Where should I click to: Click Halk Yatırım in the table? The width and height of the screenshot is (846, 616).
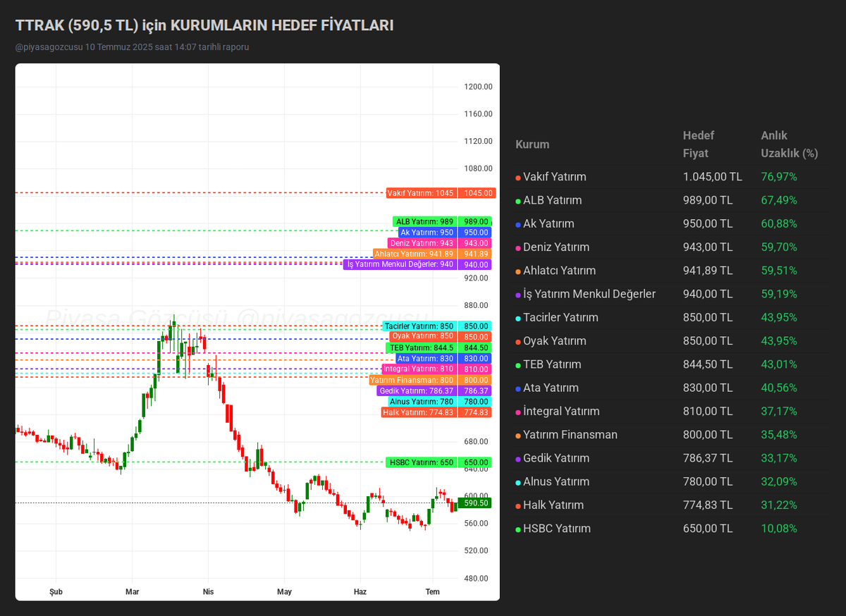pos(553,505)
